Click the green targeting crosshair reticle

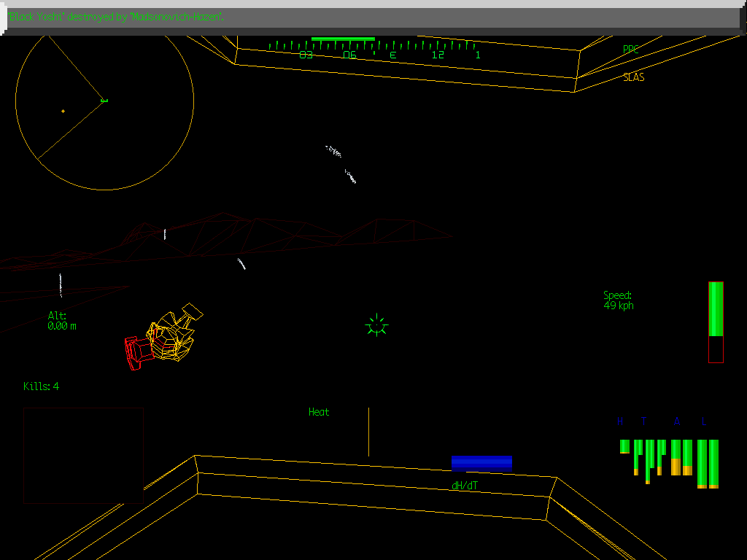point(376,325)
